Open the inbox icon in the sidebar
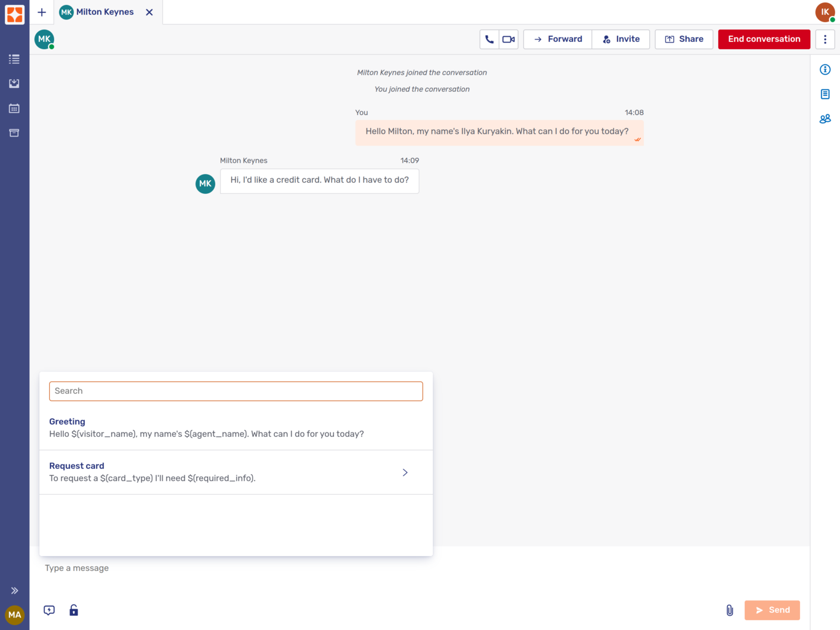The image size is (840, 630). pyautogui.click(x=14, y=84)
